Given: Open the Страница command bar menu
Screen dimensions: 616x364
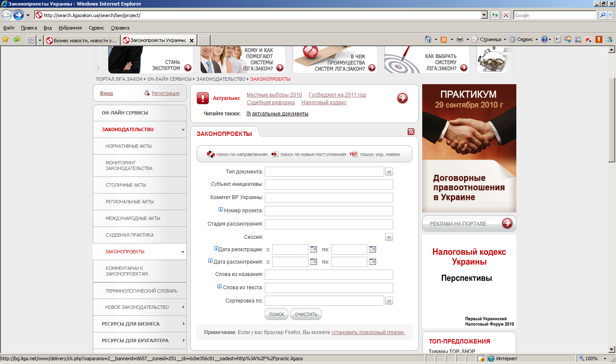Looking at the screenshot, I should 489,39.
